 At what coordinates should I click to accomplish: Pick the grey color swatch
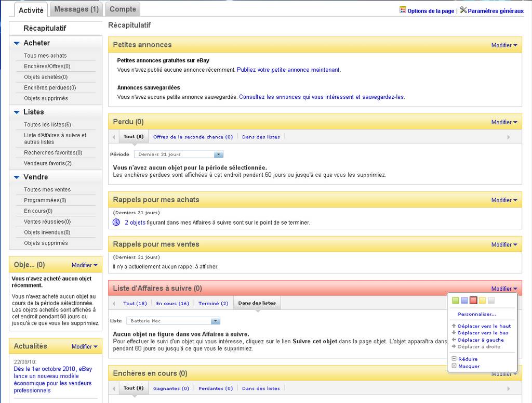coord(491,300)
